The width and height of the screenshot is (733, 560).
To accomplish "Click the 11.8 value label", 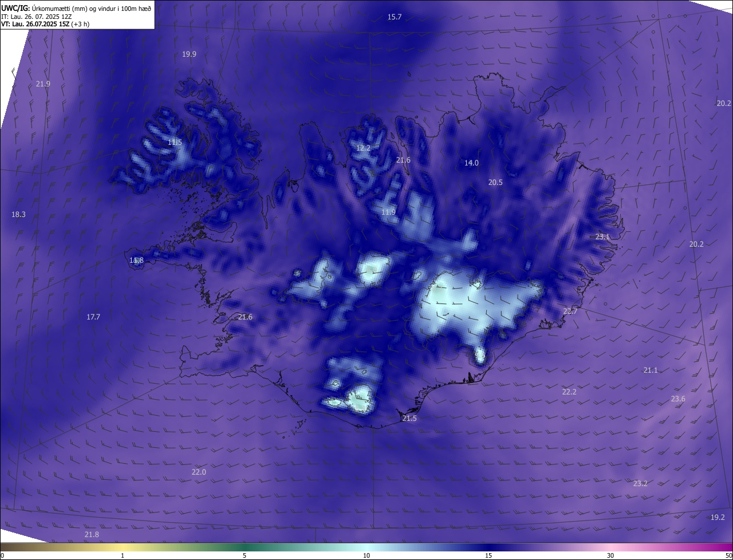I will (x=136, y=261).
